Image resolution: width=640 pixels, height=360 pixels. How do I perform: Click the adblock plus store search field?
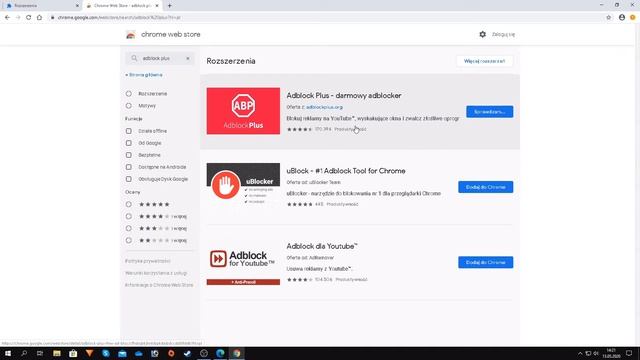(x=161, y=58)
